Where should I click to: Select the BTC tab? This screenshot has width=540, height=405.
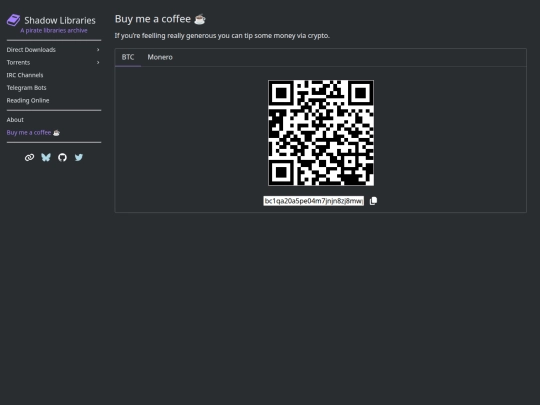pos(128,57)
